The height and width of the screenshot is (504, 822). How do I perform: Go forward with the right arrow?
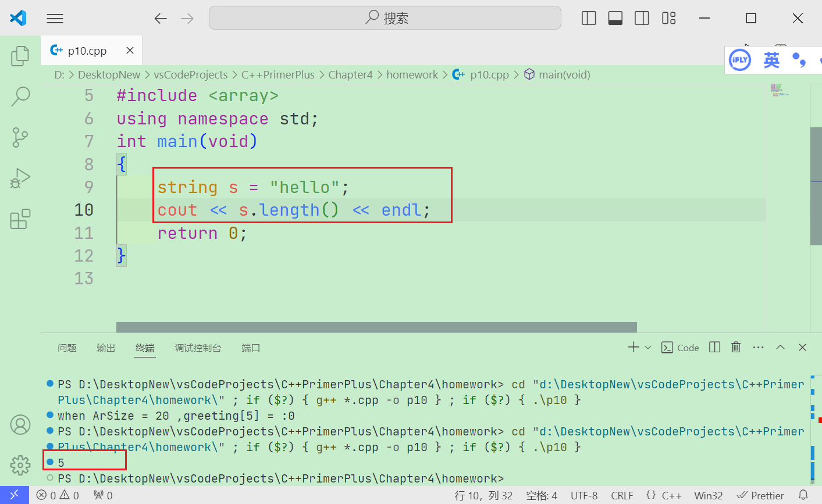pyautogui.click(x=187, y=19)
